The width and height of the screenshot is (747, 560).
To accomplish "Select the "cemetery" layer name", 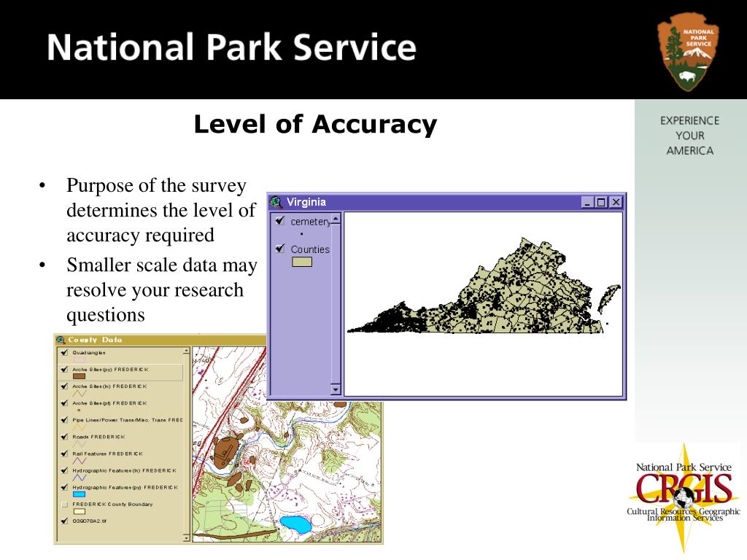I will pyautogui.click(x=310, y=222).
